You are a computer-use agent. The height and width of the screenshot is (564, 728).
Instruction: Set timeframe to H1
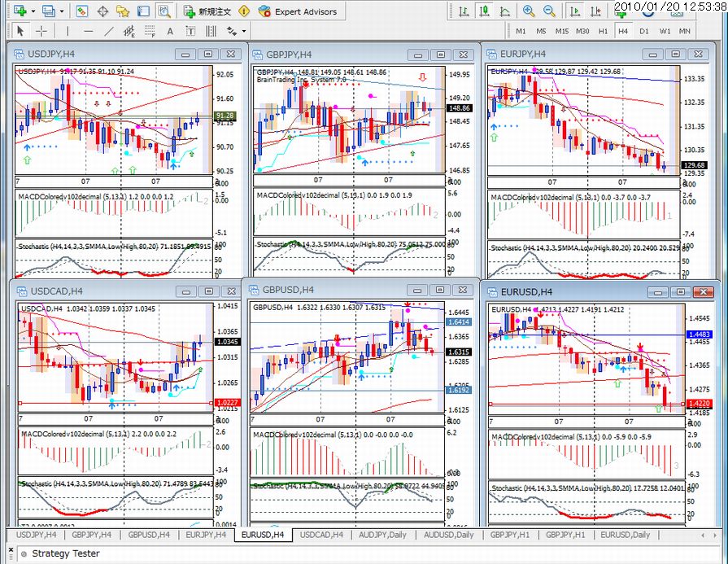coord(603,31)
